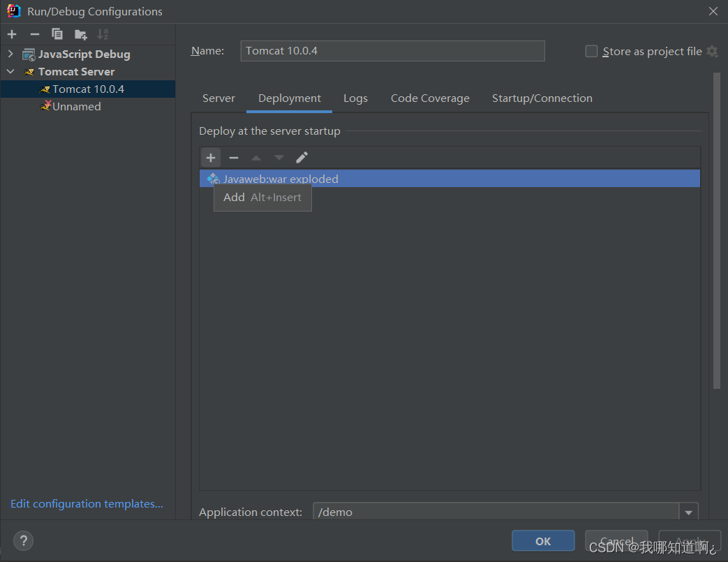The image size is (728, 562).
Task: Click the IntelliJ logo in title bar
Action: (x=14, y=11)
